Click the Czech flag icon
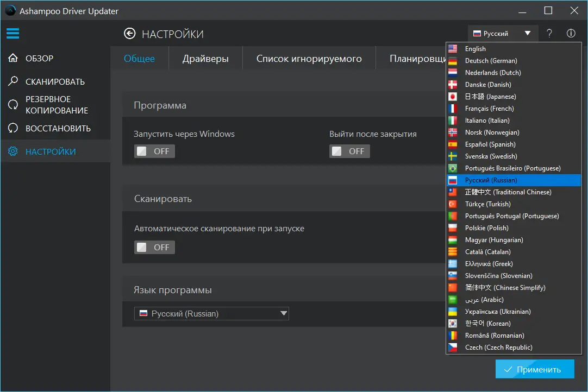The image size is (588, 392). click(x=453, y=347)
